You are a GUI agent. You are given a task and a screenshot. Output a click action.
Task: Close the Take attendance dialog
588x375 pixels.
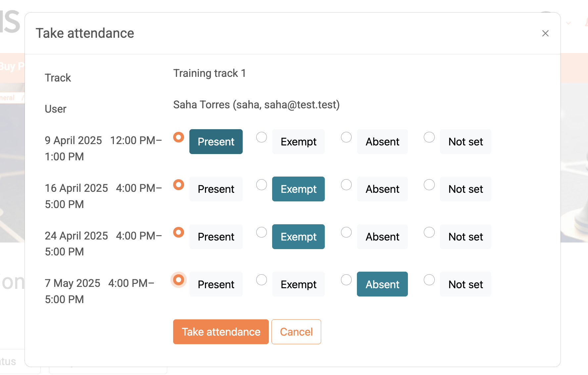tap(545, 33)
